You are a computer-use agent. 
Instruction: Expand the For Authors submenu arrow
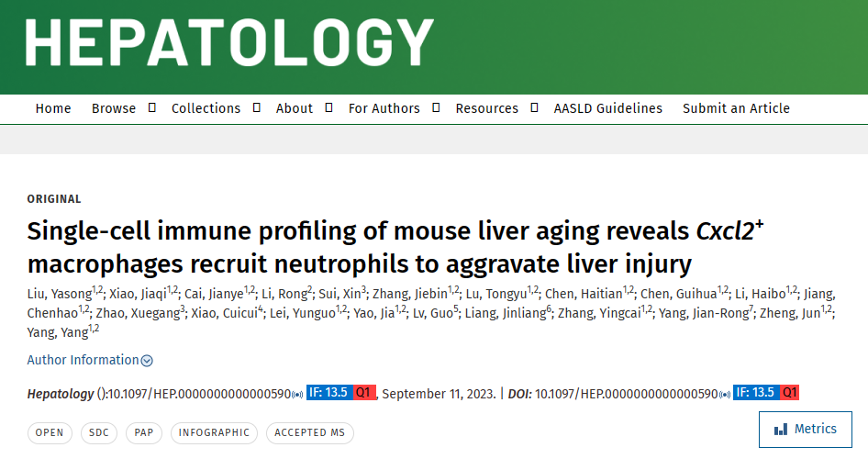click(x=436, y=107)
